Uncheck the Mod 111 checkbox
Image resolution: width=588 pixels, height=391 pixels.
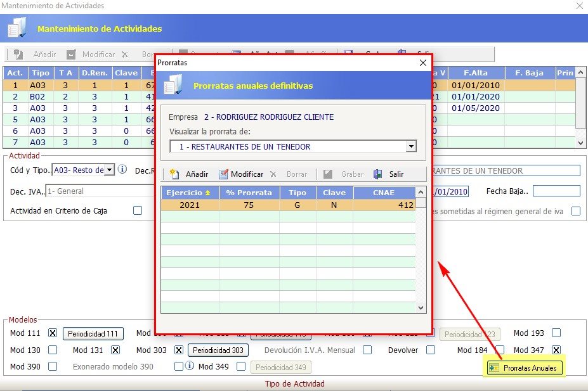[x=53, y=333]
